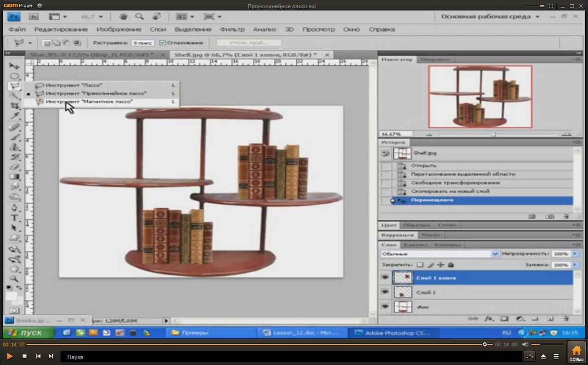Select the Hand tool in top bar

(x=123, y=17)
